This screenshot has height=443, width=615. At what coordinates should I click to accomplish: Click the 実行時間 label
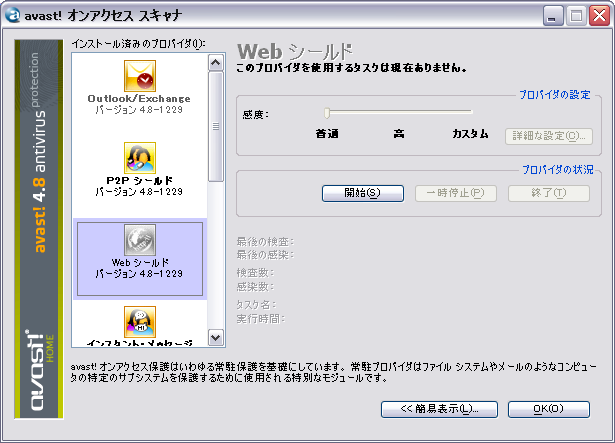click(x=260, y=319)
